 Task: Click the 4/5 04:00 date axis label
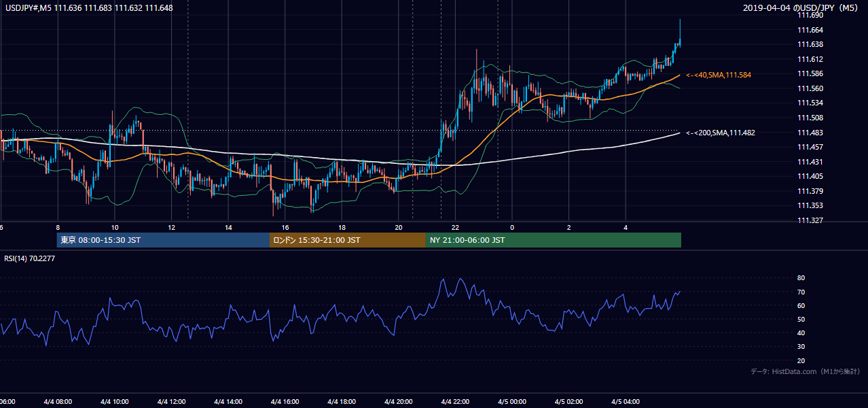pyautogui.click(x=626, y=402)
